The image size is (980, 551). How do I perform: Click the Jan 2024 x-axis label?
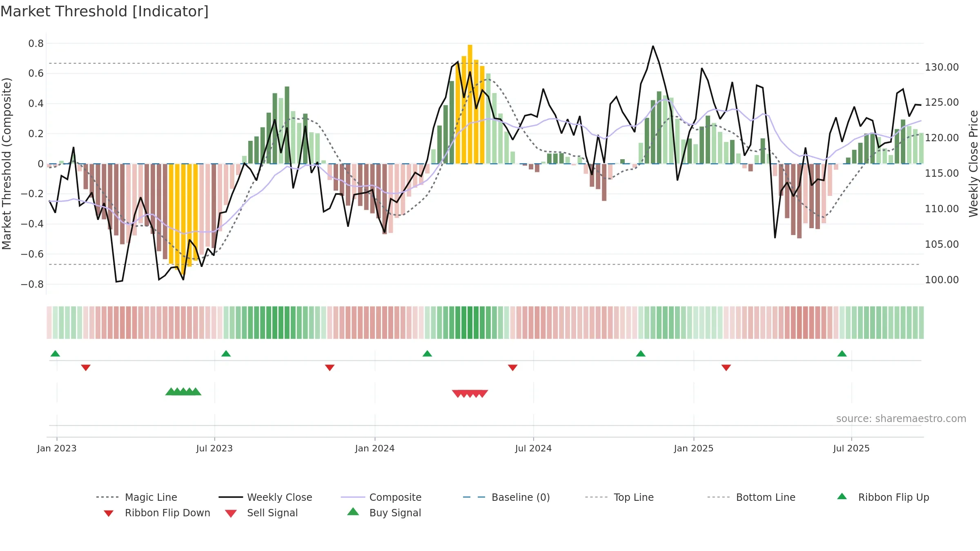(x=375, y=448)
